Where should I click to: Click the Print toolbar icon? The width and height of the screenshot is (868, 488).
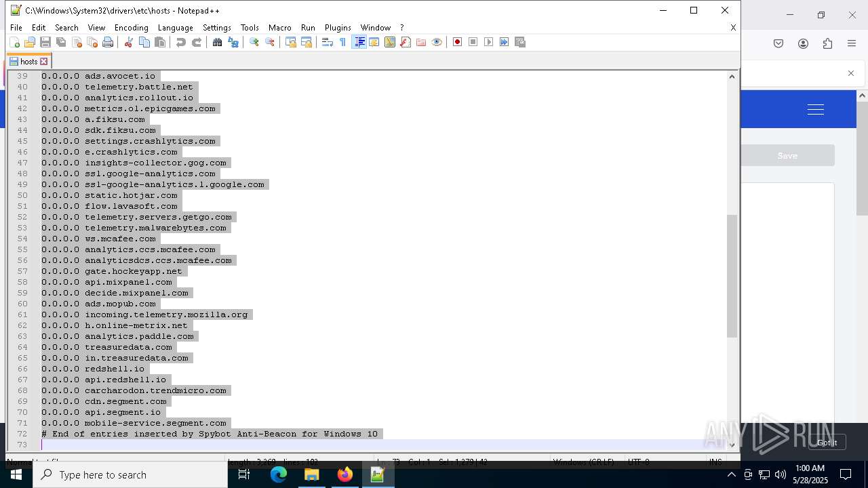pos(108,42)
